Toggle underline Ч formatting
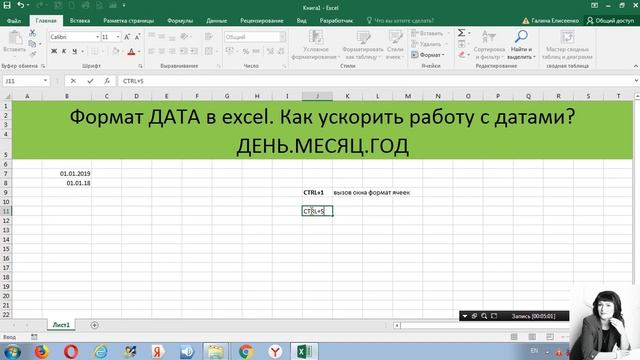640x360 pixels. coord(74,51)
